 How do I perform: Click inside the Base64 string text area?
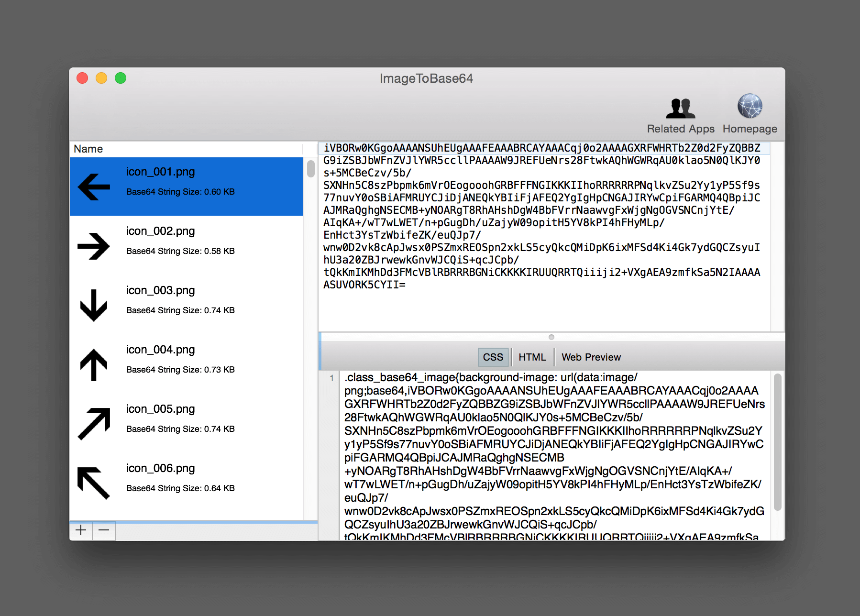[x=544, y=236]
